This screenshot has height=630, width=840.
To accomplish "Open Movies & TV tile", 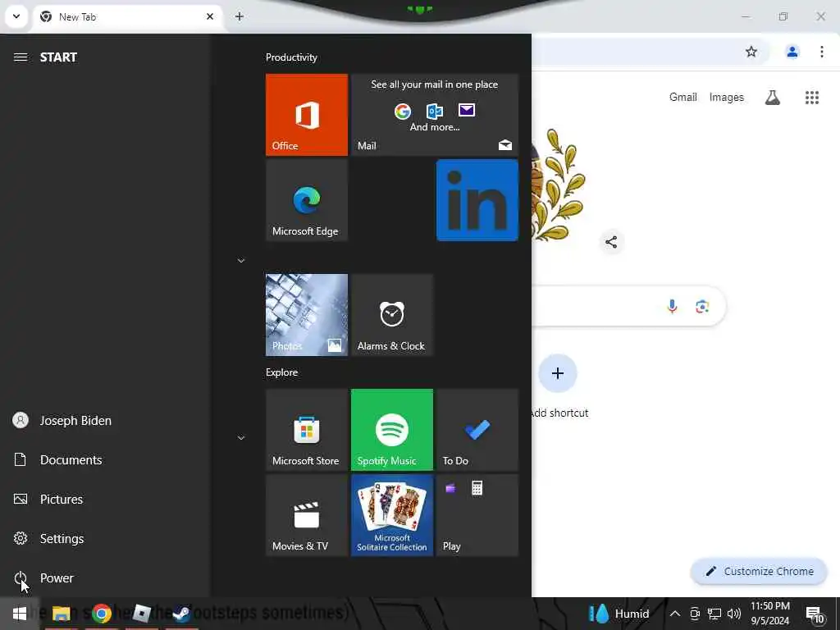I will [x=307, y=515].
